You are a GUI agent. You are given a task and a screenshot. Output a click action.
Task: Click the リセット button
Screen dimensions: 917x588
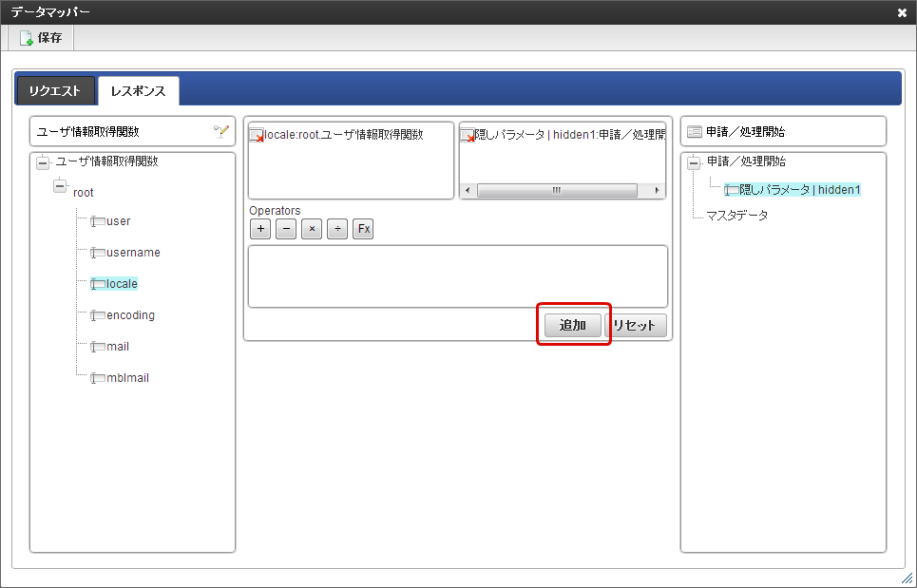point(635,326)
